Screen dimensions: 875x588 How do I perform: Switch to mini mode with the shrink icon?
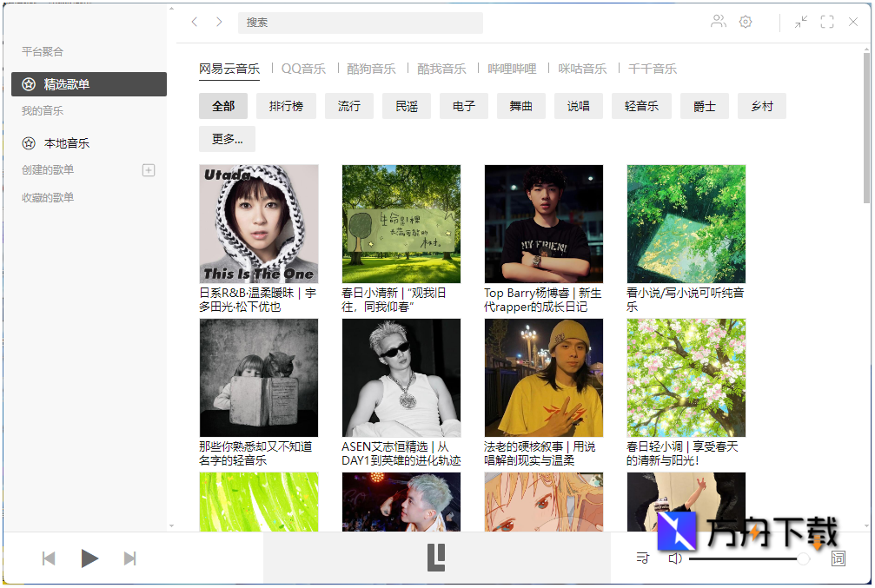pos(801,22)
